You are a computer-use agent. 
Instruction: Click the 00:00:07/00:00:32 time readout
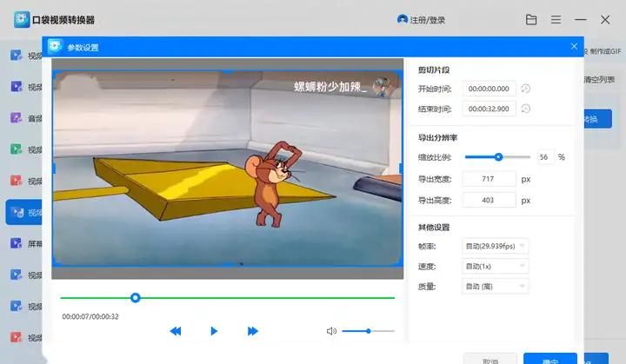[90, 316]
